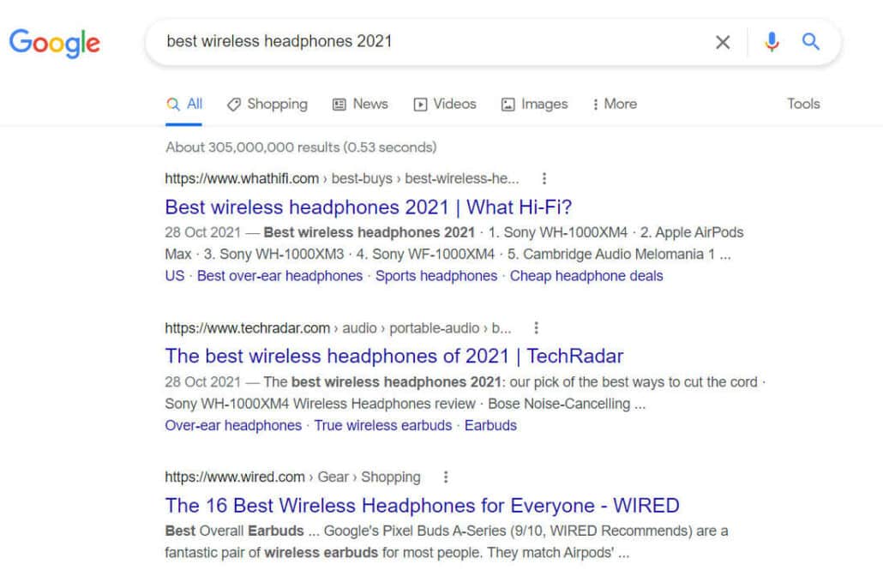Screen dimensions: 883x588
Task: Click the wired.com Gear Shopping breadcrumb
Action: click(293, 477)
